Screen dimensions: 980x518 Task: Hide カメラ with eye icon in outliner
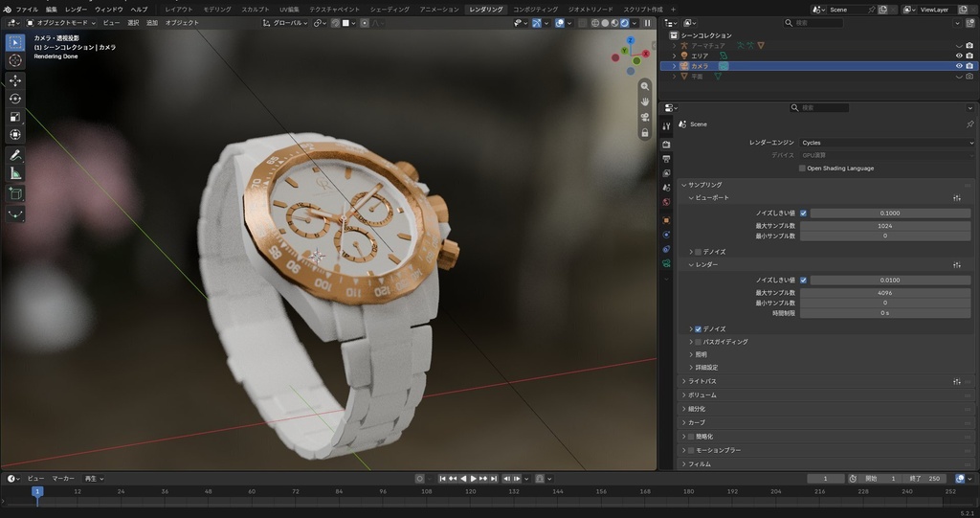click(959, 66)
